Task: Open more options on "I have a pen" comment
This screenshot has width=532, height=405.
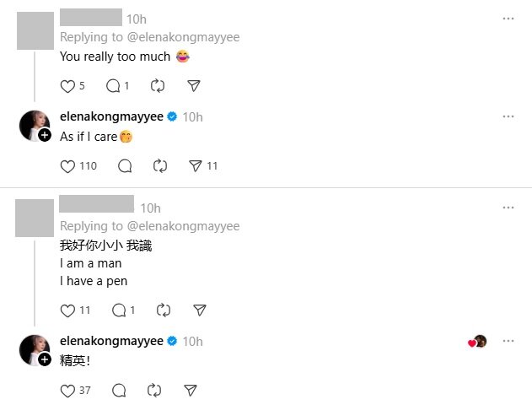Action: [508, 208]
